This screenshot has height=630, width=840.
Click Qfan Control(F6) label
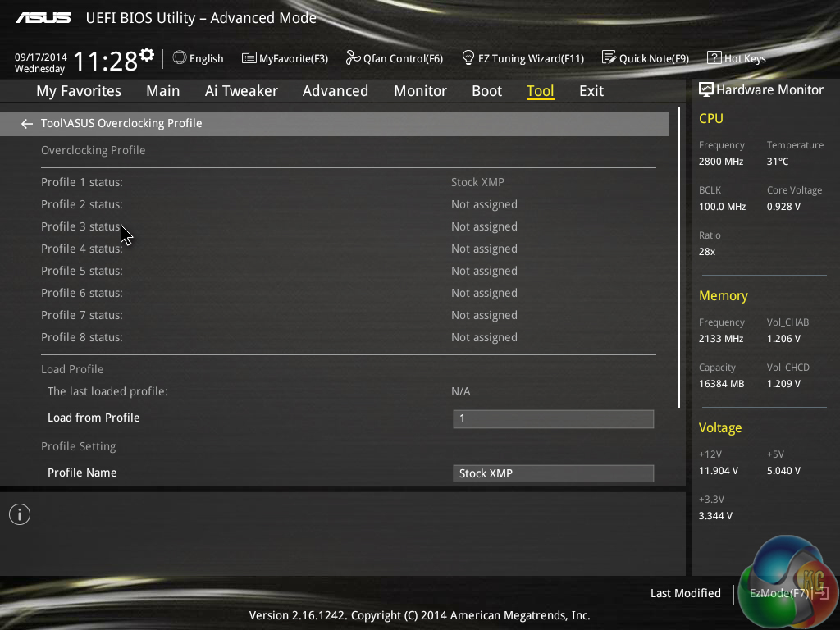[x=403, y=58]
